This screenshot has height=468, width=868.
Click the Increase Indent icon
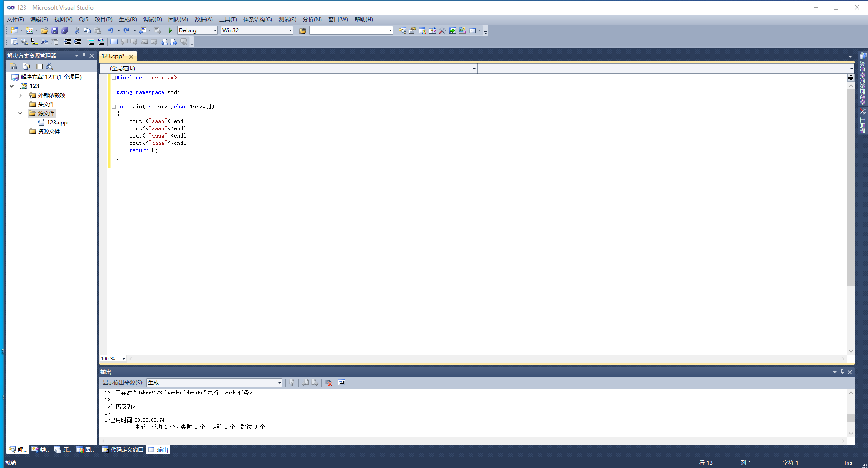(x=78, y=42)
